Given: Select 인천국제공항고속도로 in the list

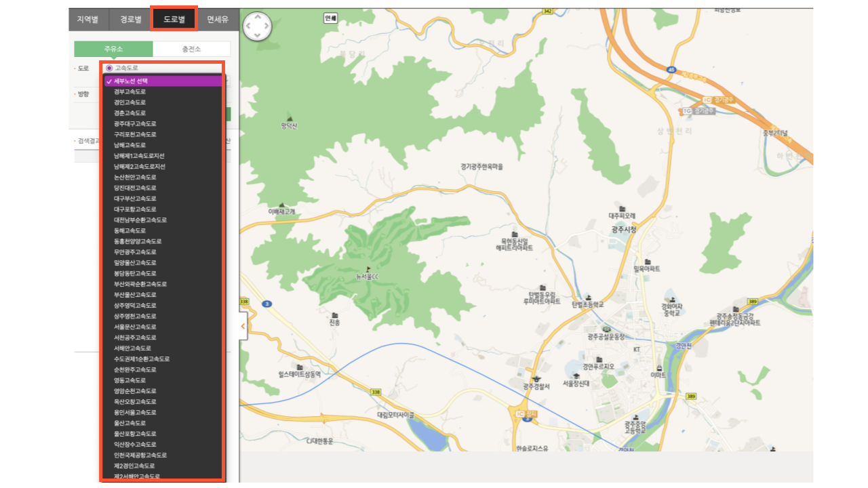Looking at the screenshot, I should pos(163,455).
